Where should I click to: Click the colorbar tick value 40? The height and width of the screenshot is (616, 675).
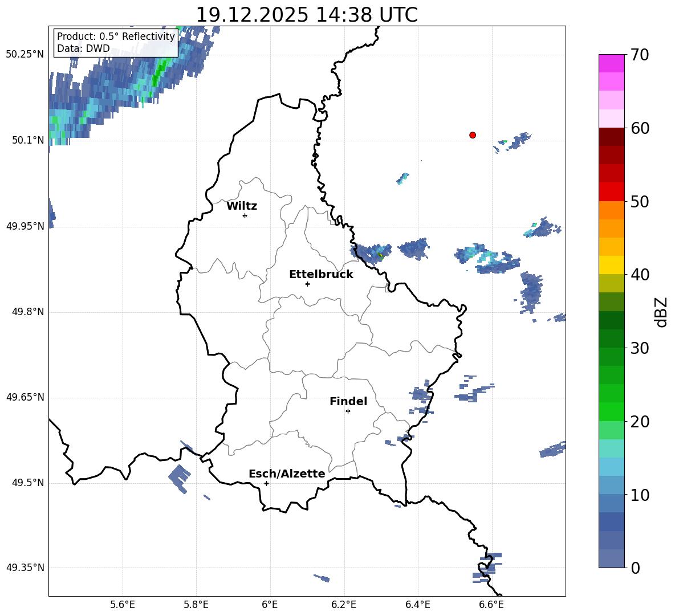tap(640, 275)
